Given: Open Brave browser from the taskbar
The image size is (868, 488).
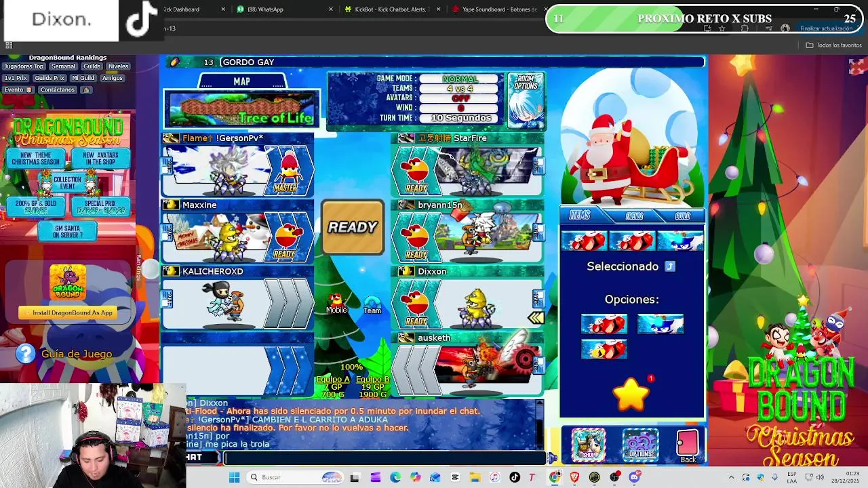Looking at the screenshot, I should coord(574,477).
